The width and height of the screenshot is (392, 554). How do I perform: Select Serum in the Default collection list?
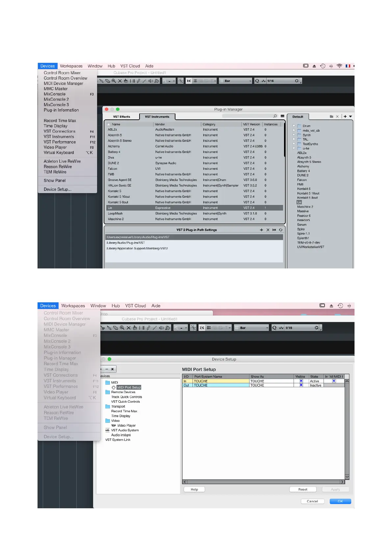302,225
